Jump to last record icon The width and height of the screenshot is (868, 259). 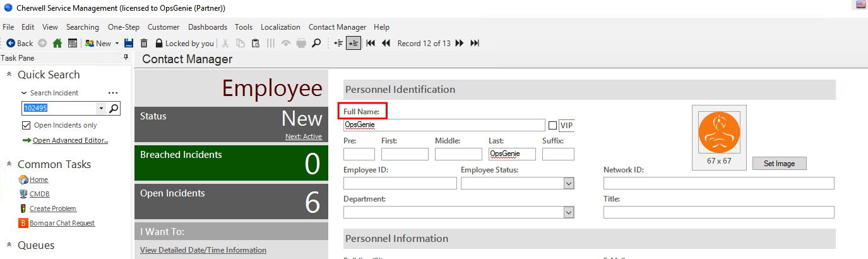coord(475,43)
